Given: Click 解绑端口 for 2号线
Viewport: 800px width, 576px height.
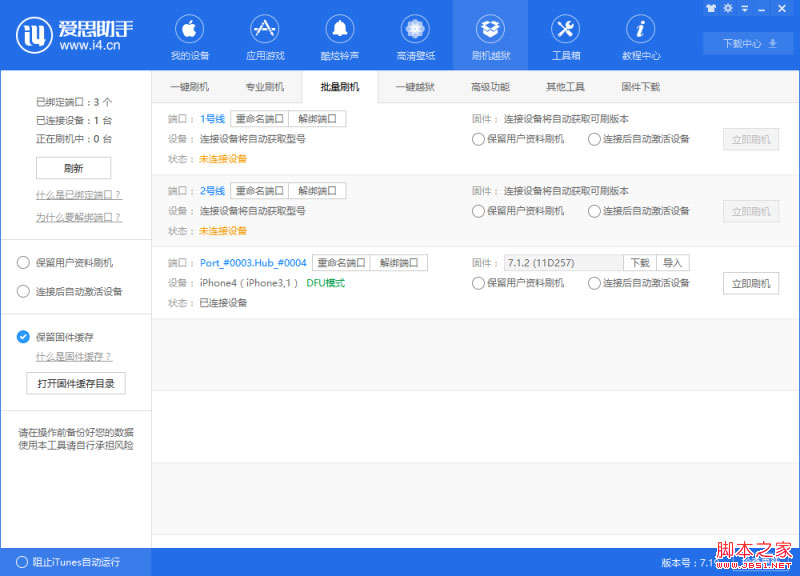Looking at the screenshot, I should (x=317, y=191).
